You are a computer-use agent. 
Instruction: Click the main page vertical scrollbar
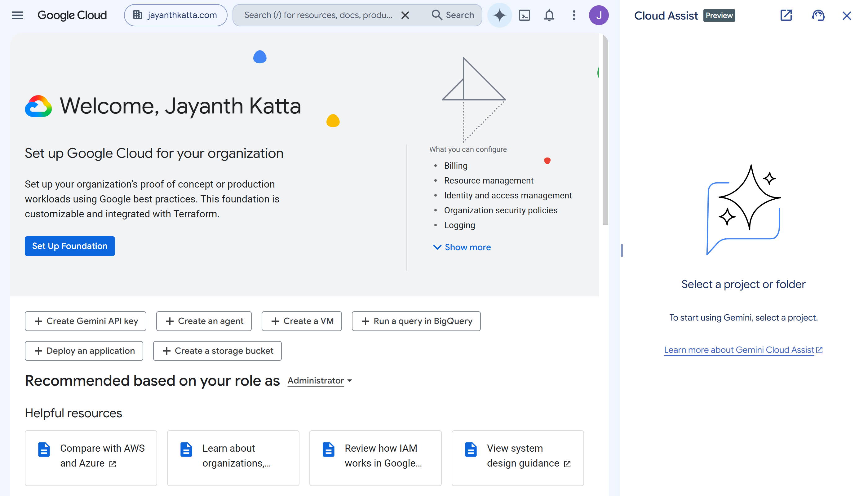605,130
